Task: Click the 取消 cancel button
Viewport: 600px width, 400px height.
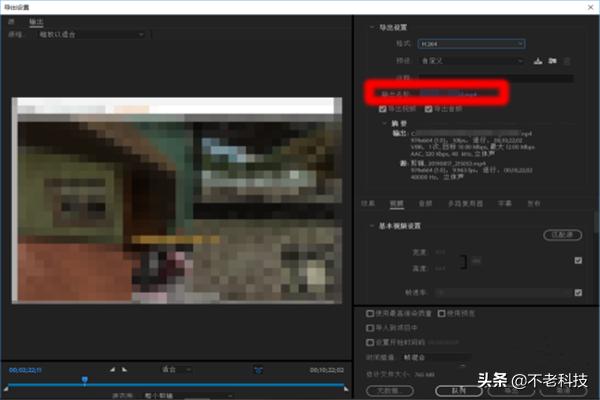Action: (x=563, y=391)
